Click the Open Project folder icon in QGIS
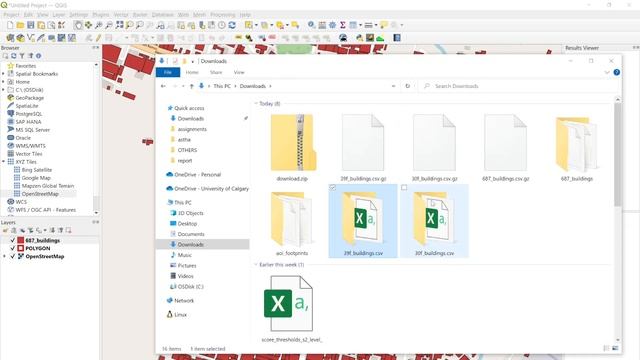The height and width of the screenshot is (360, 640). click(x=20, y=25)
